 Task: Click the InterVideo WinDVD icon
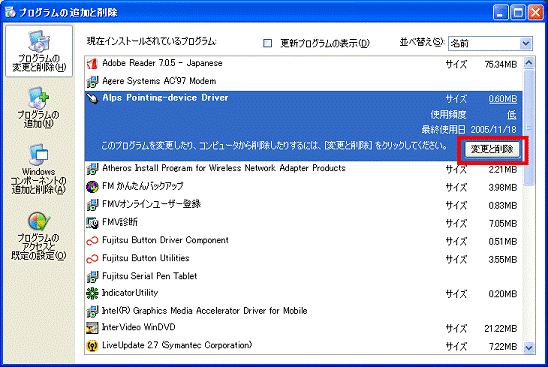(92, 328)
